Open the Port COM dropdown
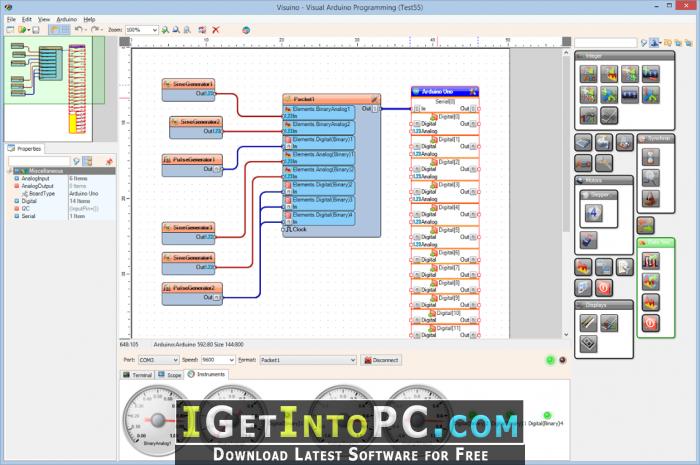Image resolution: width=700 pixels, height=465 pixels. (175, 360)
